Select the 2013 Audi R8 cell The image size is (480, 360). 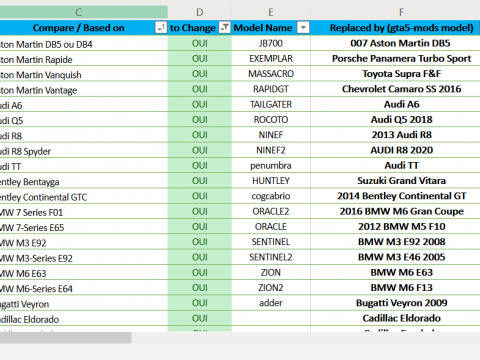point(395,135)
